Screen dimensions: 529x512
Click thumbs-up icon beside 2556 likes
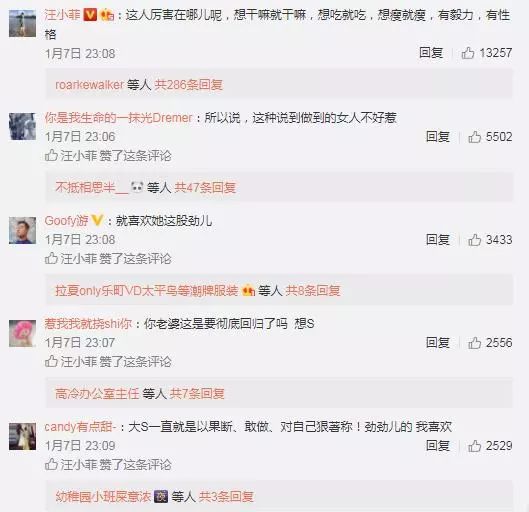pos(474,343)
